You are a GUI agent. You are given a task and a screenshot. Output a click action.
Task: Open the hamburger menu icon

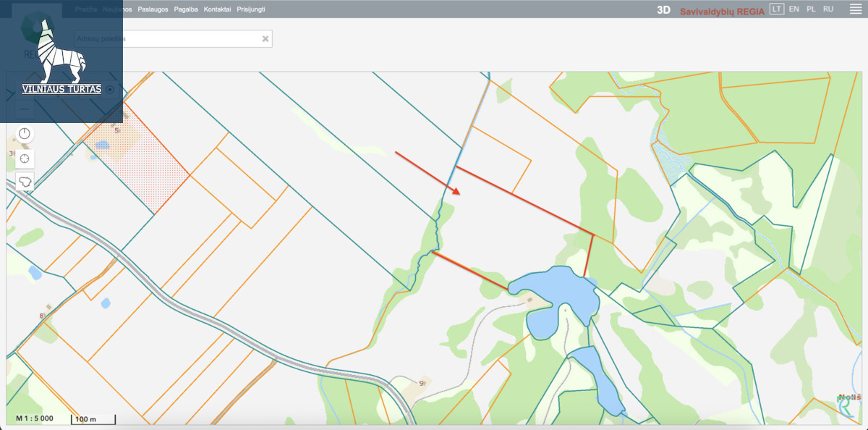click(854, 9)
